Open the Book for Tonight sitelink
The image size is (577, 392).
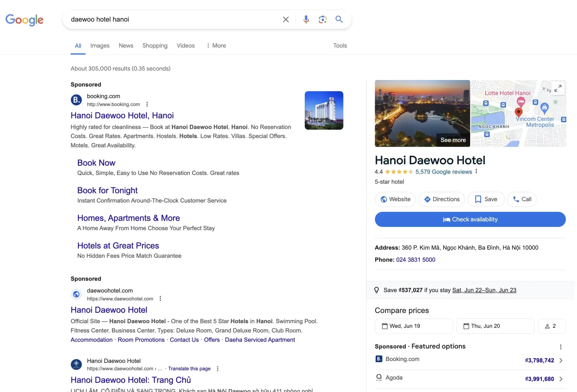[107, 190]
